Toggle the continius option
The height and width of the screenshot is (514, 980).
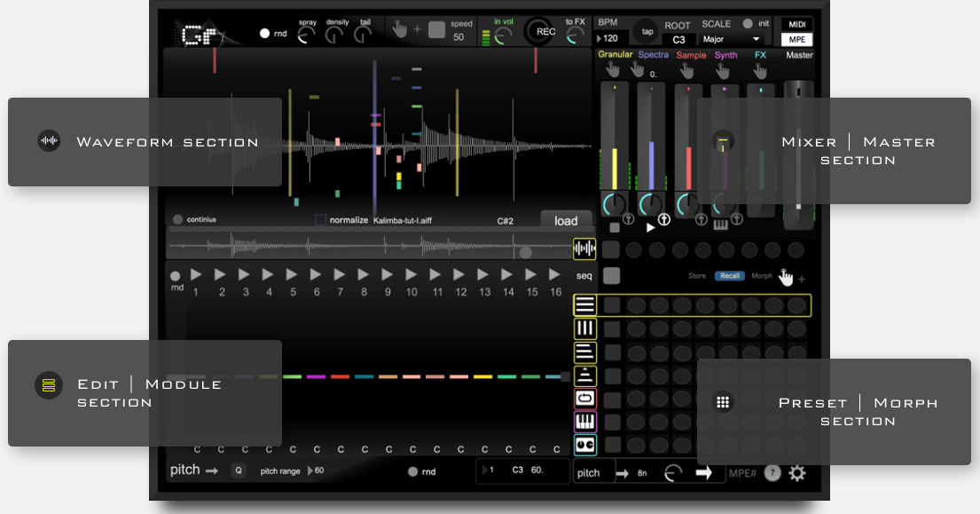coord(177,219)
